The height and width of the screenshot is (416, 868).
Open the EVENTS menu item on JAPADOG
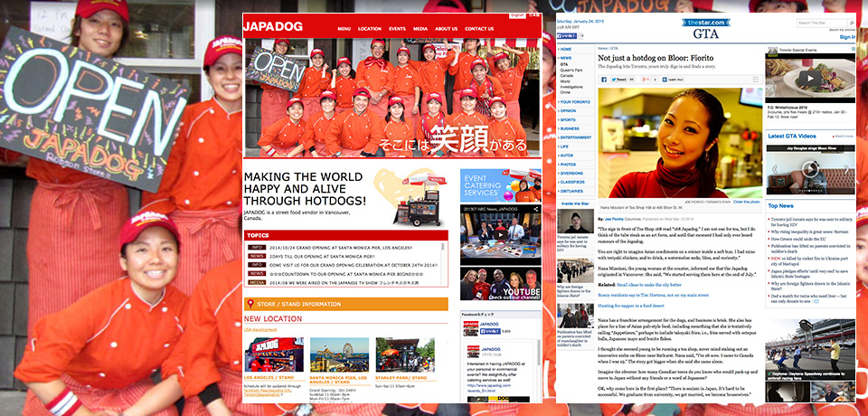397,29
